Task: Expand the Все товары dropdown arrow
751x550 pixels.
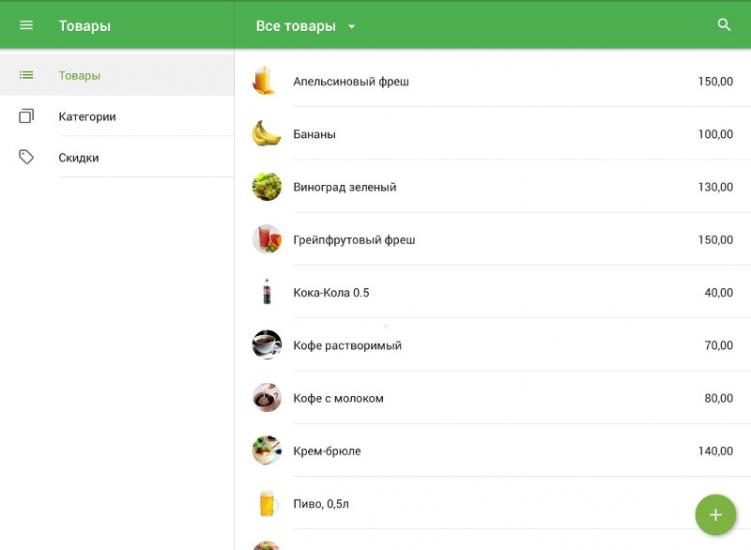Action: [352, 27]
